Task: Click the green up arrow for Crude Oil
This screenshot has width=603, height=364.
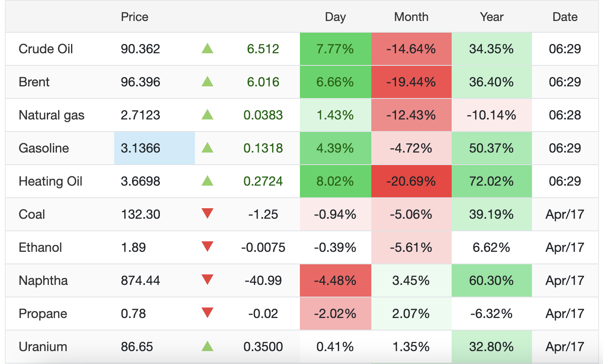Action: click(207, 49)
